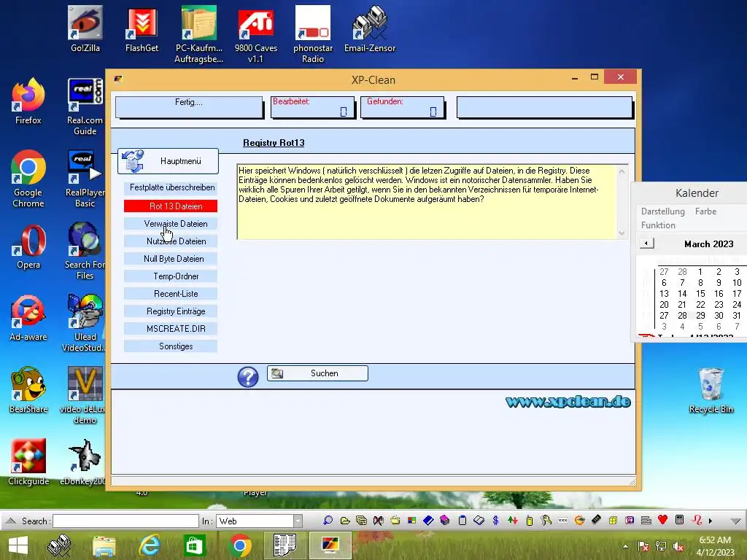Click the magnifier icon in search toolbar
The width and height of the screenshot is (747, 560).
[328, 521]
